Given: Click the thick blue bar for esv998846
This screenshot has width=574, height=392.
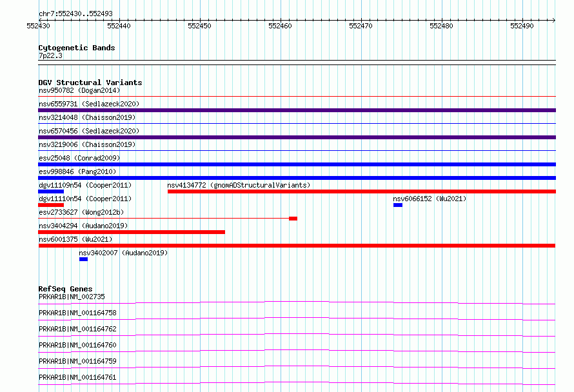Looking at the screenshot, I should 297,178.
